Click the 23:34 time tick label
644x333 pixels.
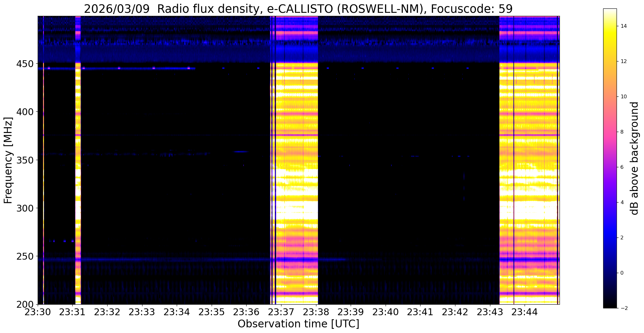(x=177, y=312)
